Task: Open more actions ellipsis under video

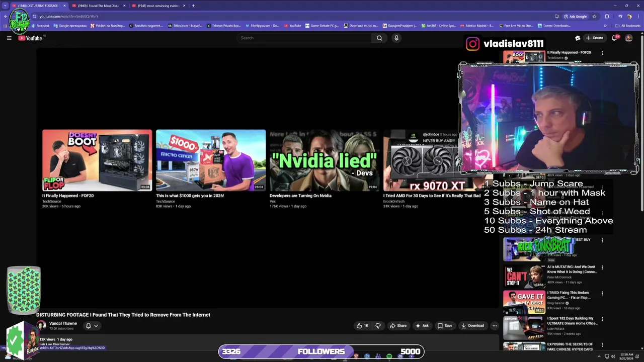Action: (495, 326)
